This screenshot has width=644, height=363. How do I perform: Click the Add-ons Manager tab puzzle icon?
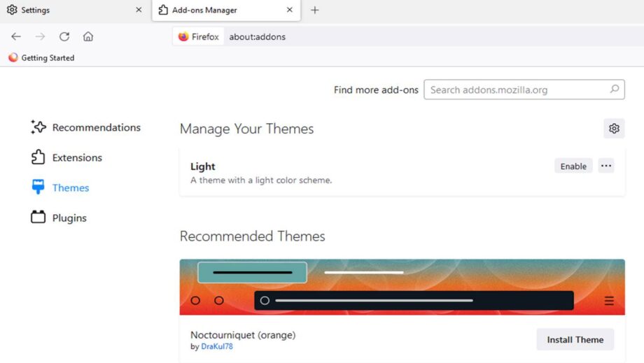point(163,10)
